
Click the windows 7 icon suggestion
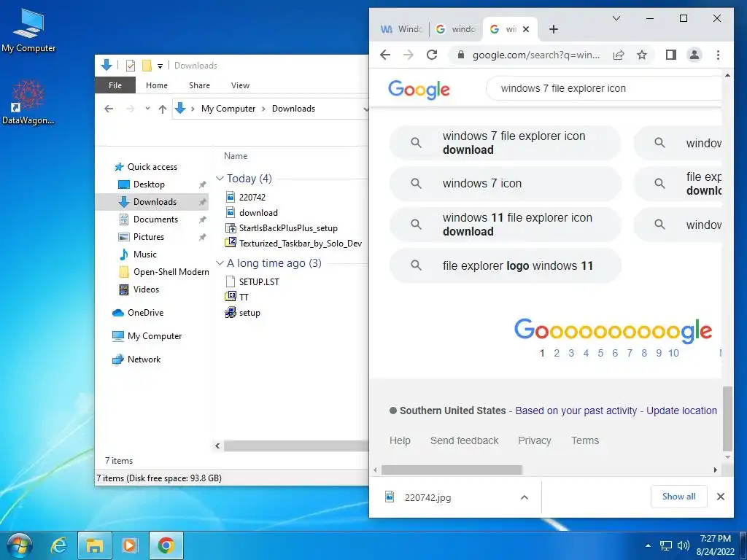click(505, 183)
